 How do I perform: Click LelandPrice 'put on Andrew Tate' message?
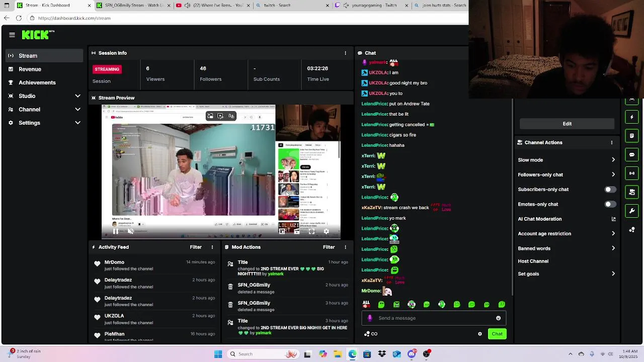click(395, 104)
